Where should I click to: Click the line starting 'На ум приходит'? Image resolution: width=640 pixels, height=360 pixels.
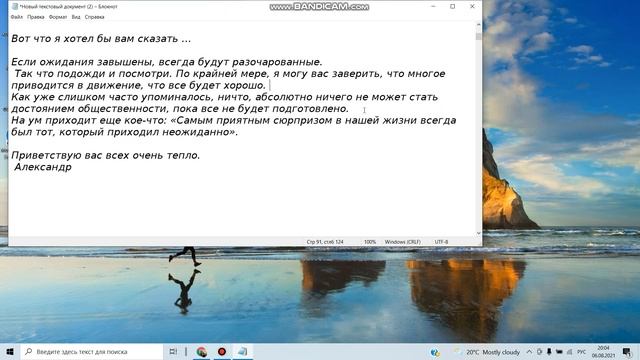[233, 120]
